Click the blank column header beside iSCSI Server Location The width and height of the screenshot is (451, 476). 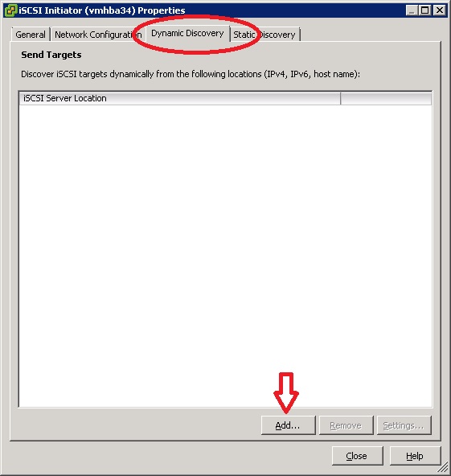click(386, 98)
